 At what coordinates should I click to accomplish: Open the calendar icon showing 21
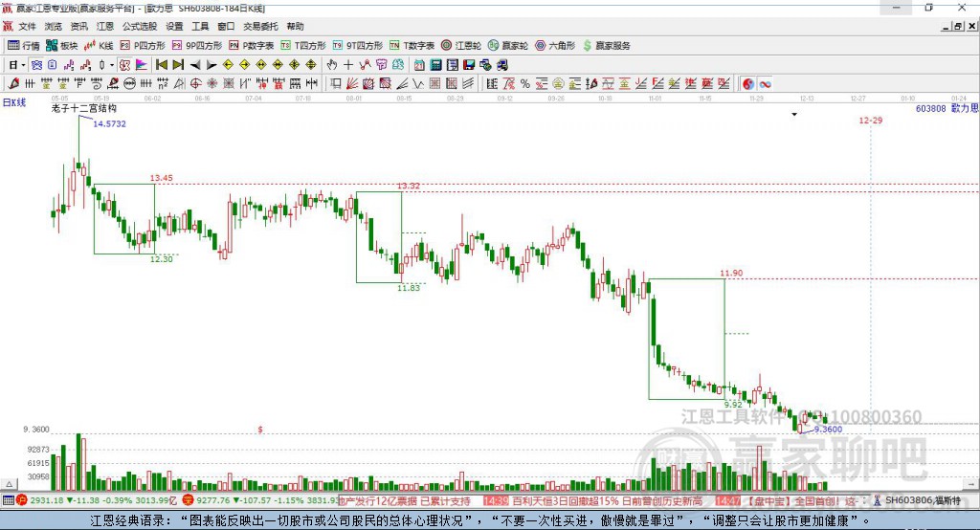click(419, 64)
